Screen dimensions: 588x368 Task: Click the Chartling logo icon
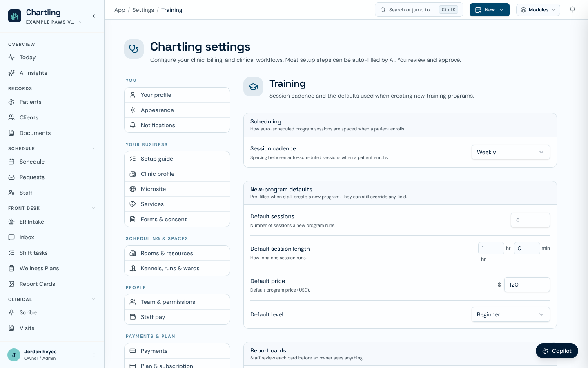[x=15, y=16]
